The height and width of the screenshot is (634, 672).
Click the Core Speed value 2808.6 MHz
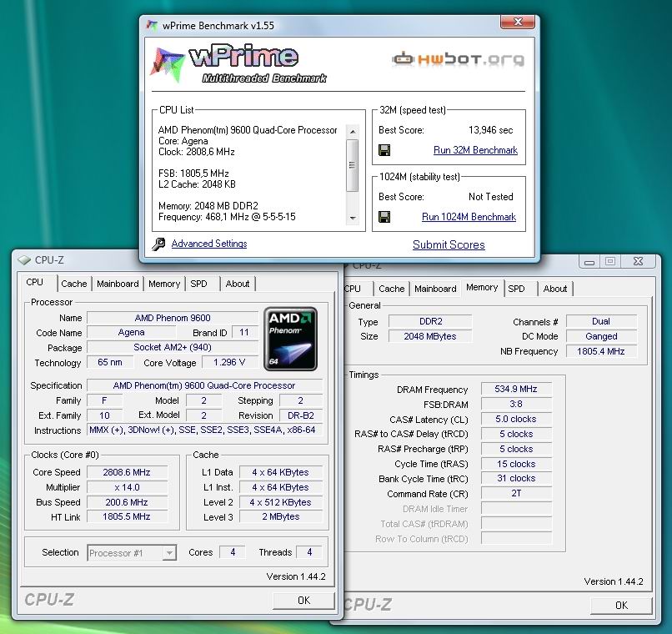pos(127,472)
